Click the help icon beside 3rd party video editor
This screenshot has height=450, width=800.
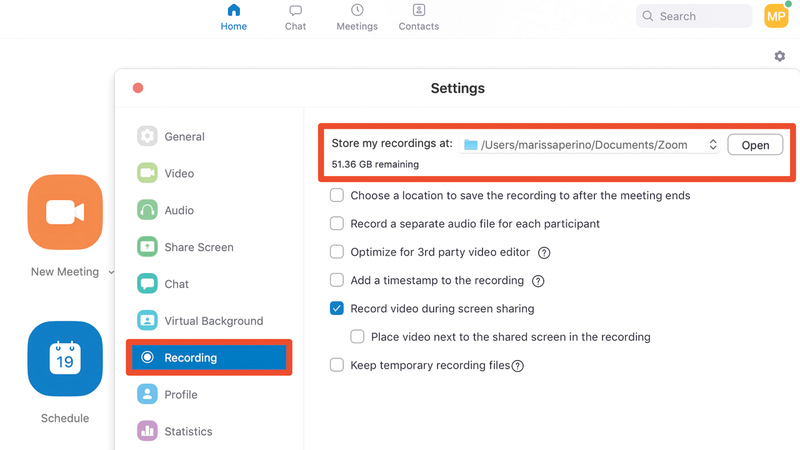tap(545, 253)
